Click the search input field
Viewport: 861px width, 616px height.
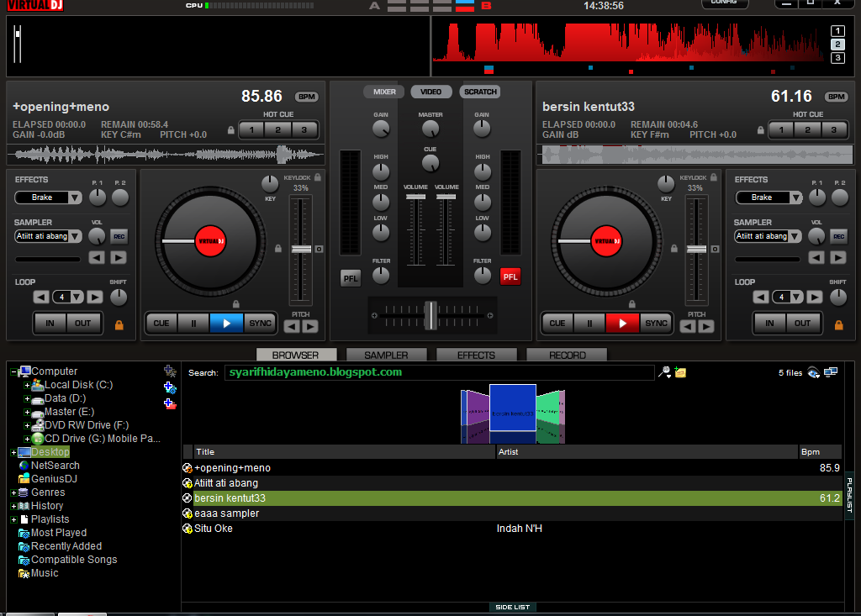439,372
